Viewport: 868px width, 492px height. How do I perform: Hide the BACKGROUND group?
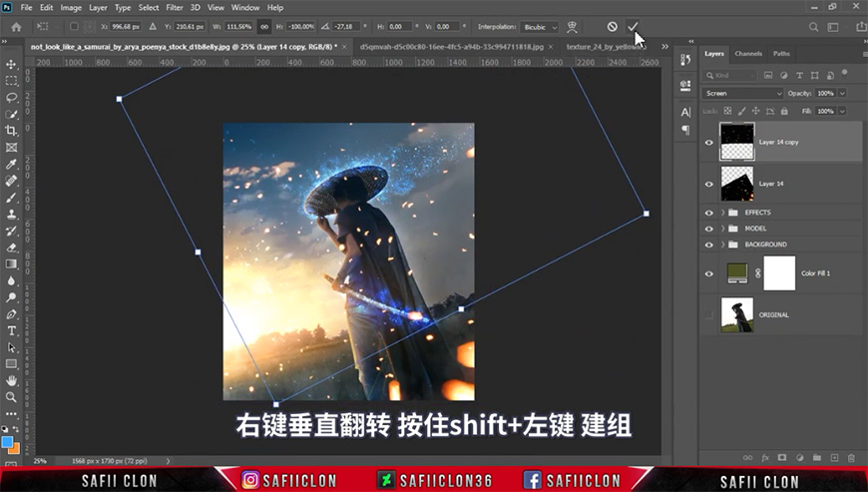click(708, 245)
